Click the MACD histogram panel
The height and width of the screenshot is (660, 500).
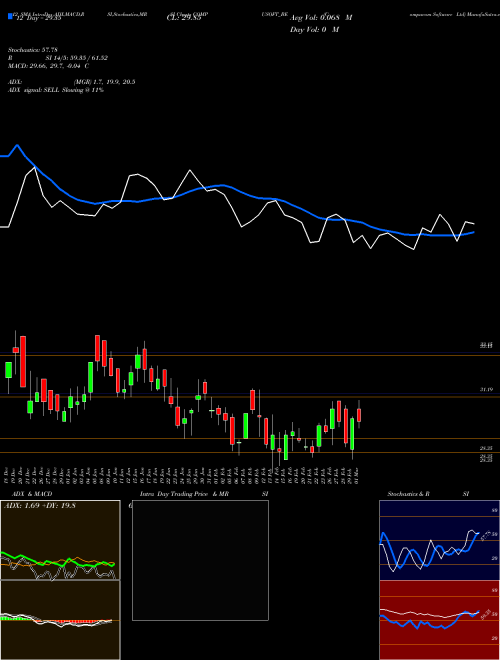[x=60, y=620]
